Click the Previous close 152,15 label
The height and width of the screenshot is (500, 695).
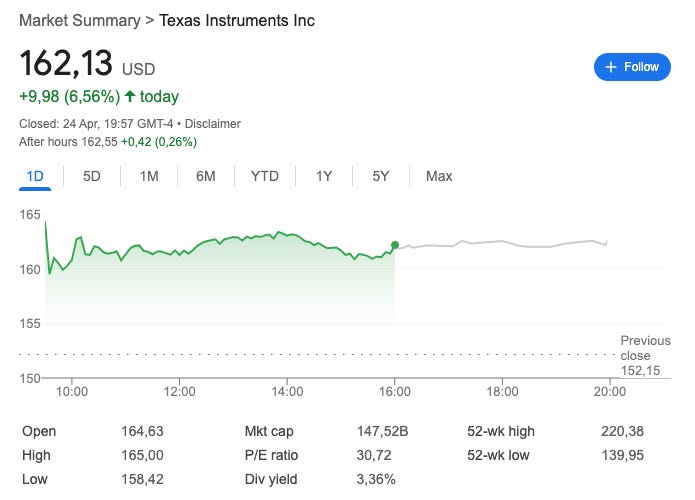pyautogui.click(x=645, y=355)
